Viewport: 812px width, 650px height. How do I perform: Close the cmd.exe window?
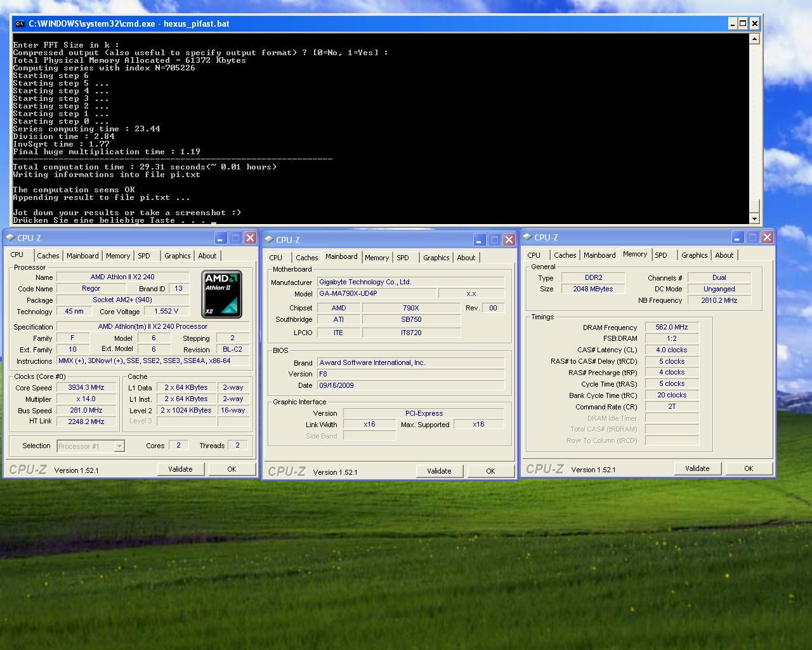coord(754,23)
